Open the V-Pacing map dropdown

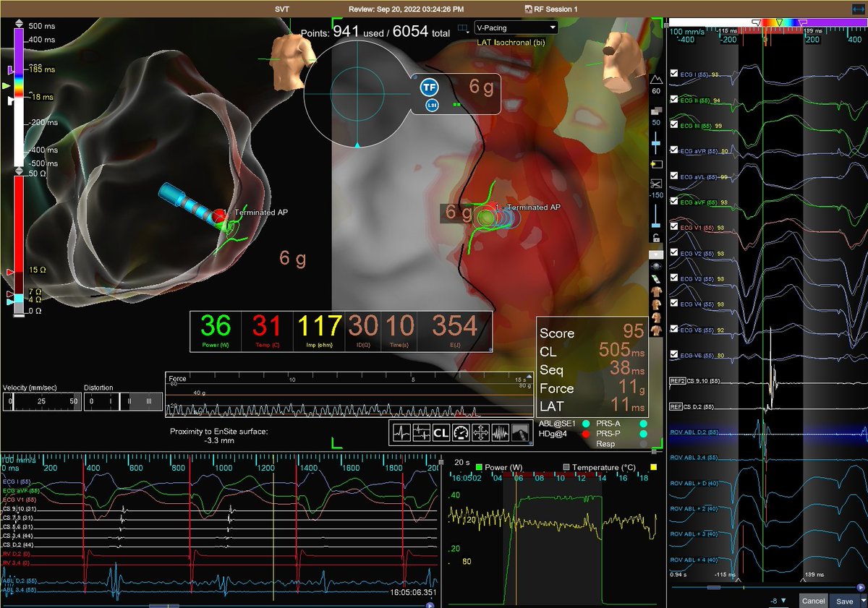coord(515,27)
